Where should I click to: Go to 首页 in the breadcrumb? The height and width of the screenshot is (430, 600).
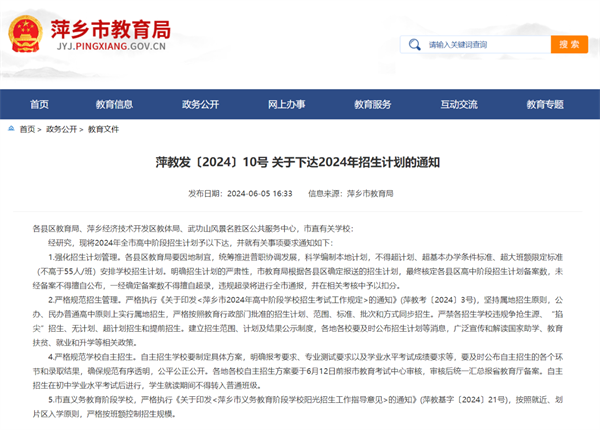[x=27, y=129]
